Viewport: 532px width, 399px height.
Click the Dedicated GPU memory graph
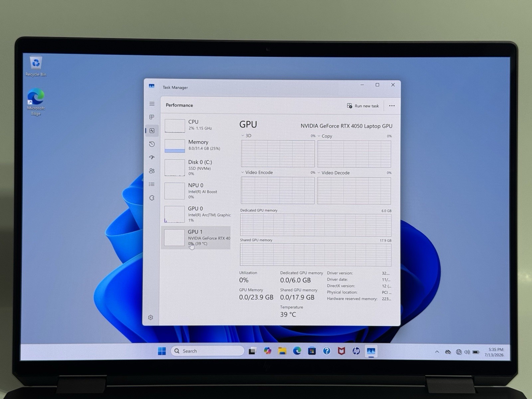tap(316, 225)
